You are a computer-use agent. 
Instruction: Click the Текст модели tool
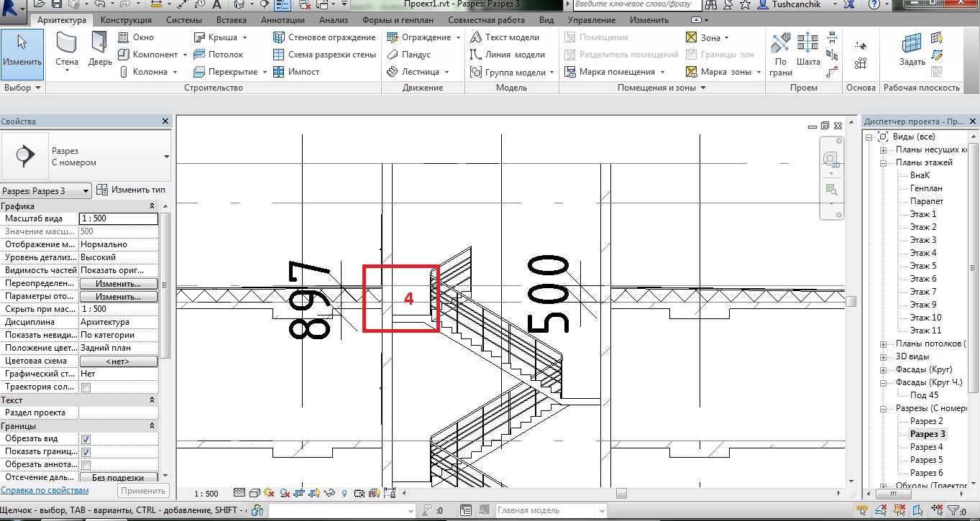(x=504, y=37)
